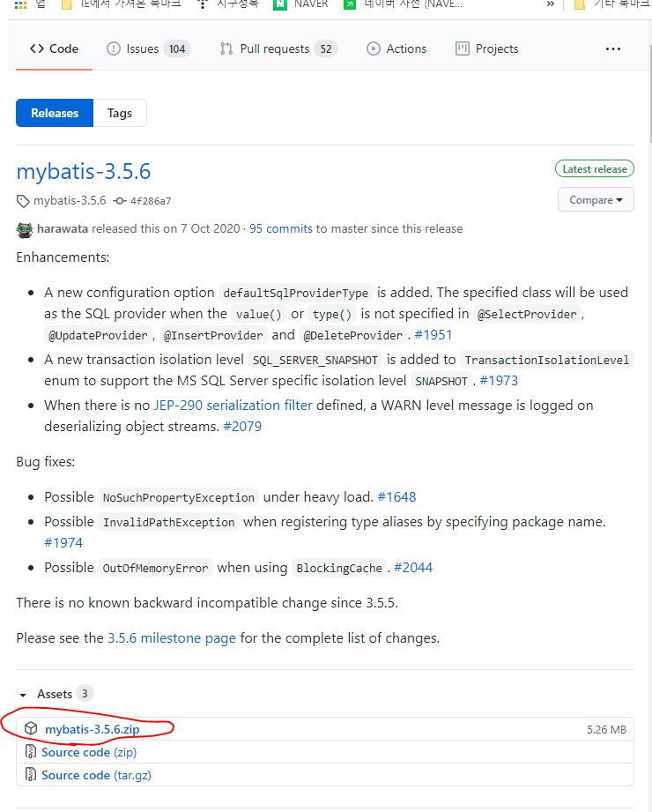Click the archive icon for Source code (tar.gz)
This screenshot has height=812, width=652.
(31, 774)
